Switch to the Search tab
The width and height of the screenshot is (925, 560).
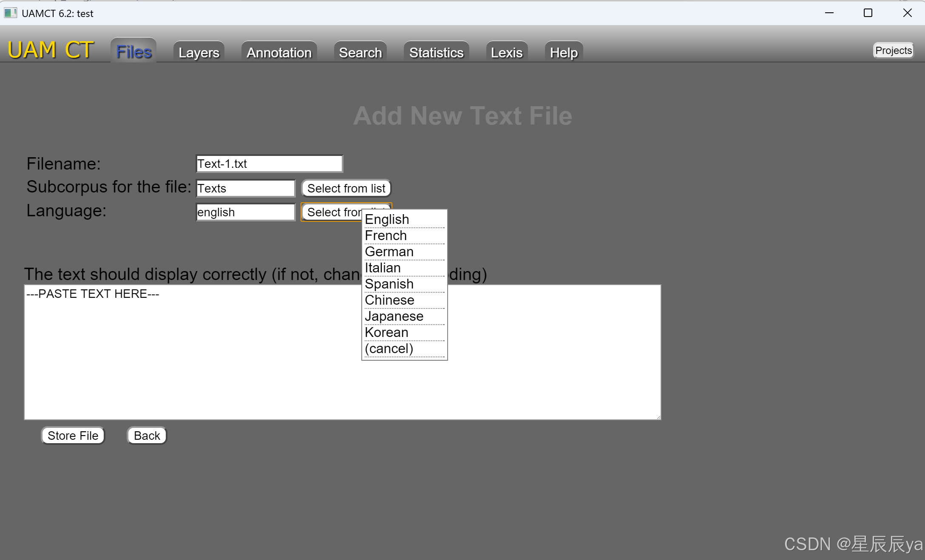coord(360,52)
